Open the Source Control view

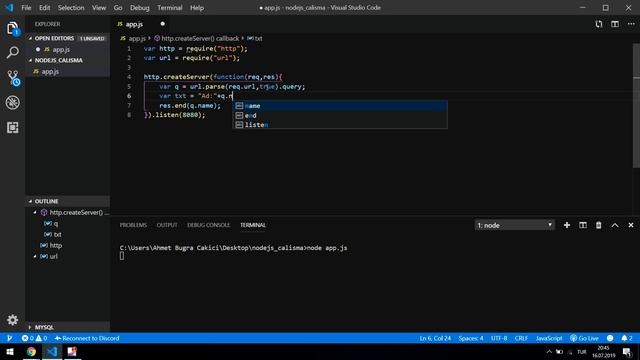point(13,78)
